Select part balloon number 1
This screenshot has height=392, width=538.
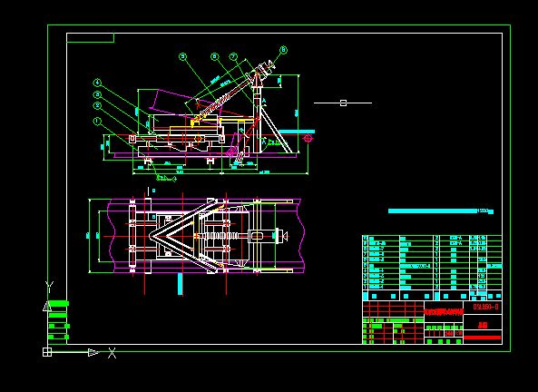click(x=98, y=122)
